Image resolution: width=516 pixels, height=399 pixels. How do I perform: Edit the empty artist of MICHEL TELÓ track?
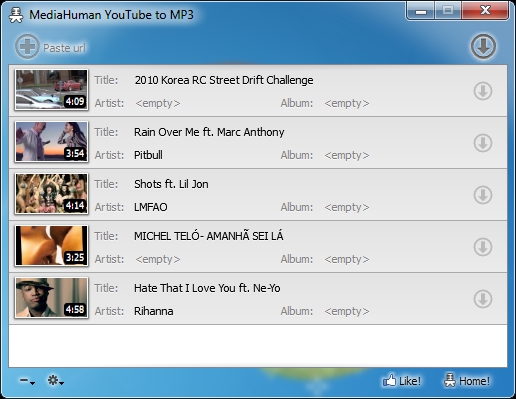[158, 259]
